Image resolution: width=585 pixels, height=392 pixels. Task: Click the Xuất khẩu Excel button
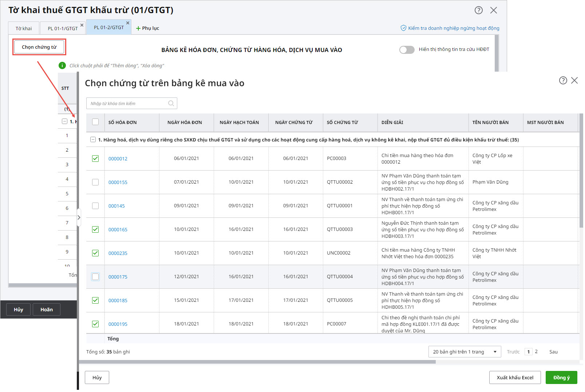click(x=514, y=377)
